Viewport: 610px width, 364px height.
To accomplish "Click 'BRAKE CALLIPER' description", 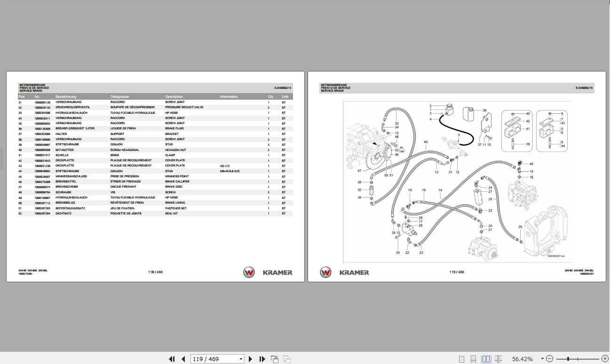I will [177, 182].
